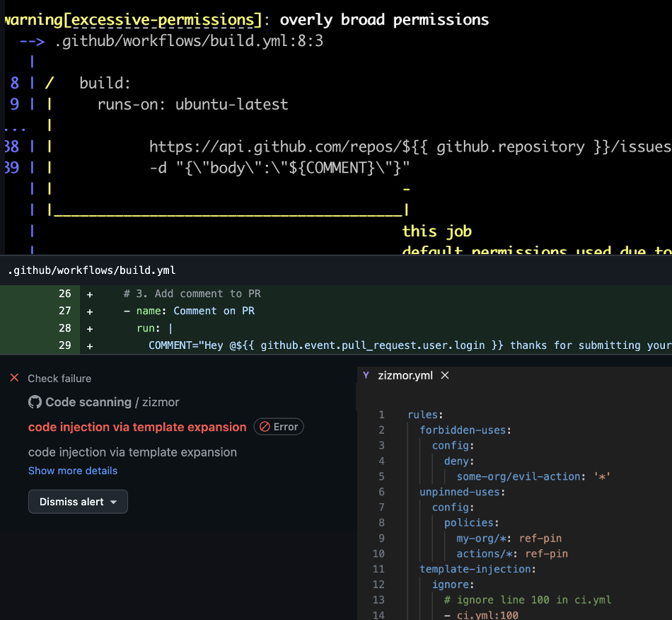Click the GitHub logo beside Code scanning

[35, 402]
